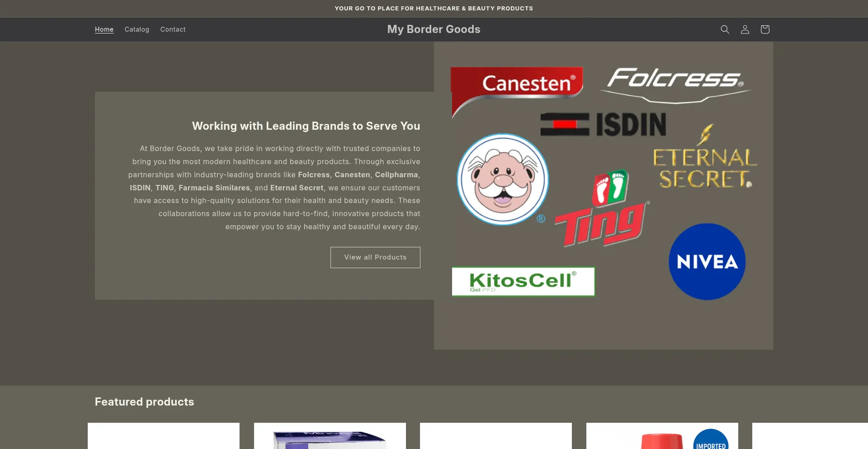The image size is (868, 449).
Task: Click the top announcement bar text
Action: click(x=434, y=9)
